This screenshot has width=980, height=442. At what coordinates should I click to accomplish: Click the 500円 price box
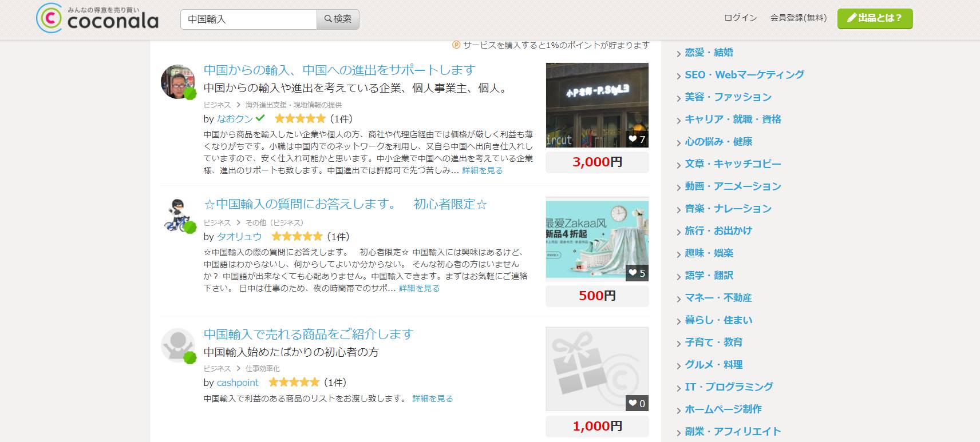(597, 296)
